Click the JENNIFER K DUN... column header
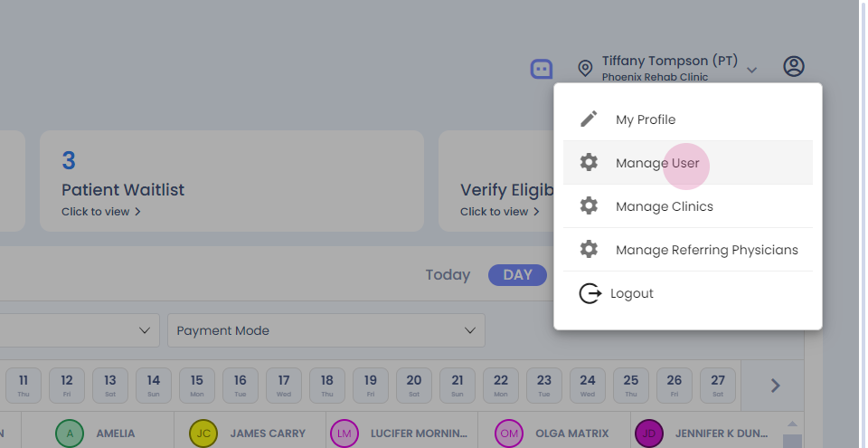Screen dimensions: 868x448 (x=722, y=434)
